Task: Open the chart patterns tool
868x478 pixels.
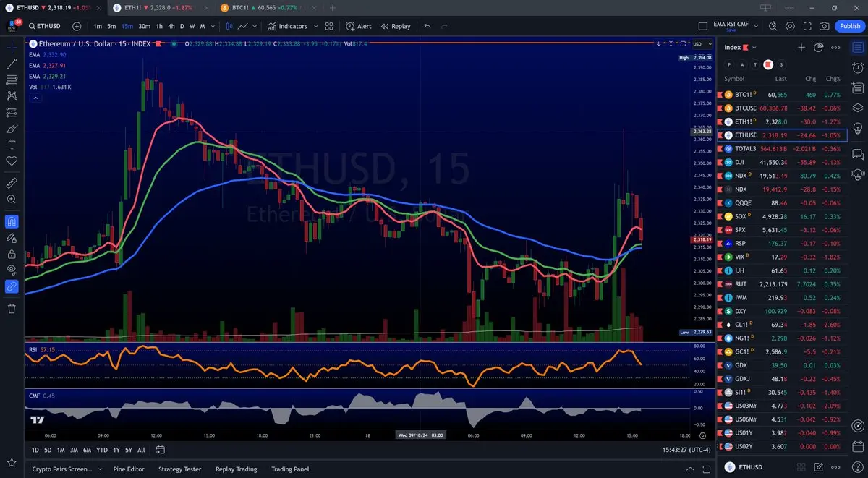Action: point(12,95)
